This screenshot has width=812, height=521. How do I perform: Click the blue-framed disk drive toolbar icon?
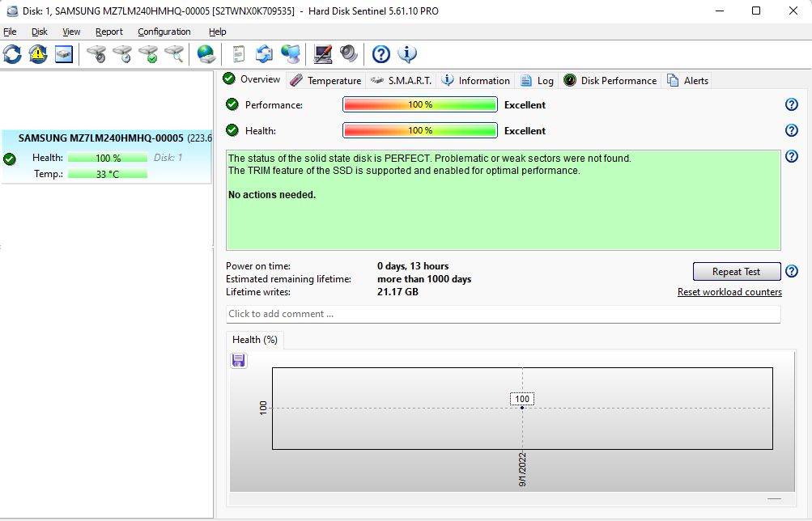[x=64, y=54]
